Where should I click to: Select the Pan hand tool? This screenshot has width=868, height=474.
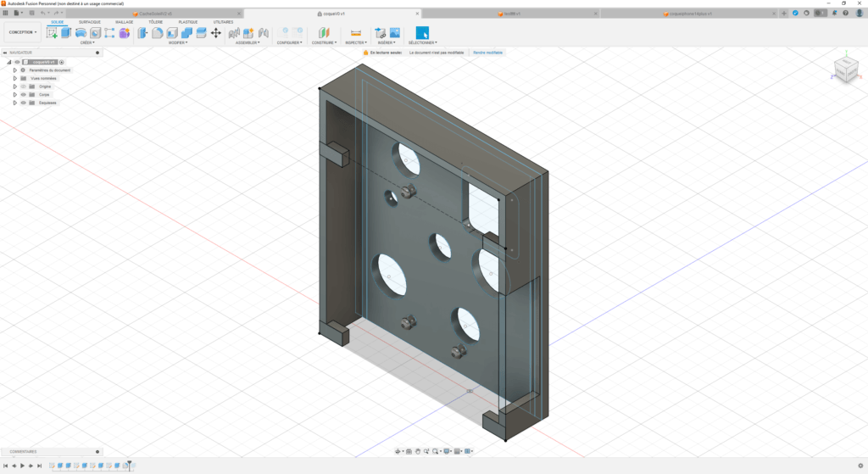pyautogui.click(x=418, y=451)
